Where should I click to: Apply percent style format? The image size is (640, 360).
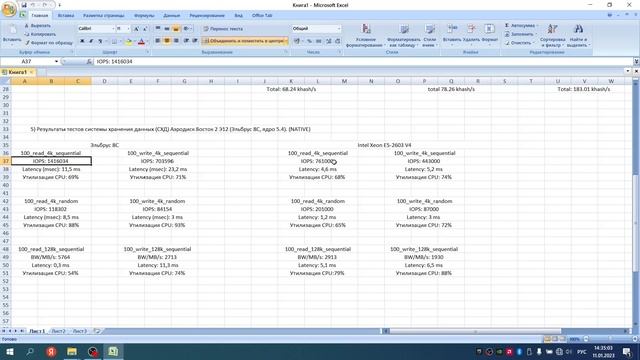tap(309, 41)
